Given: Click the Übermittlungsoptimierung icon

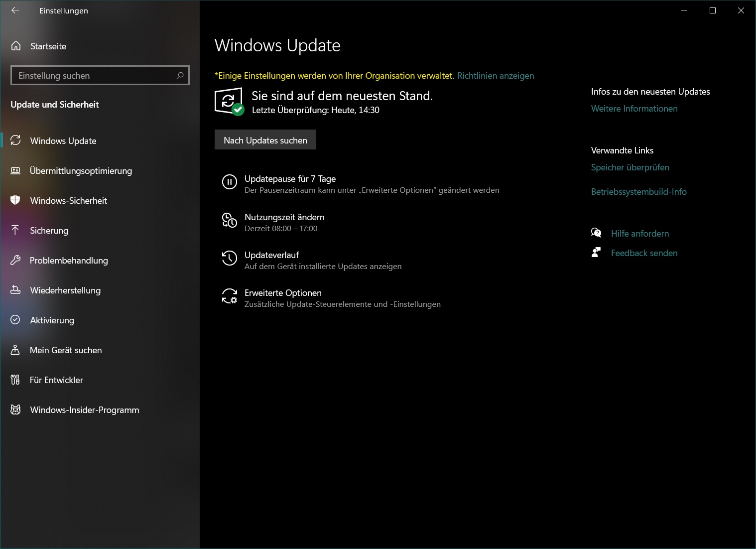Looking at the screenshot, I should click(15, 170).
